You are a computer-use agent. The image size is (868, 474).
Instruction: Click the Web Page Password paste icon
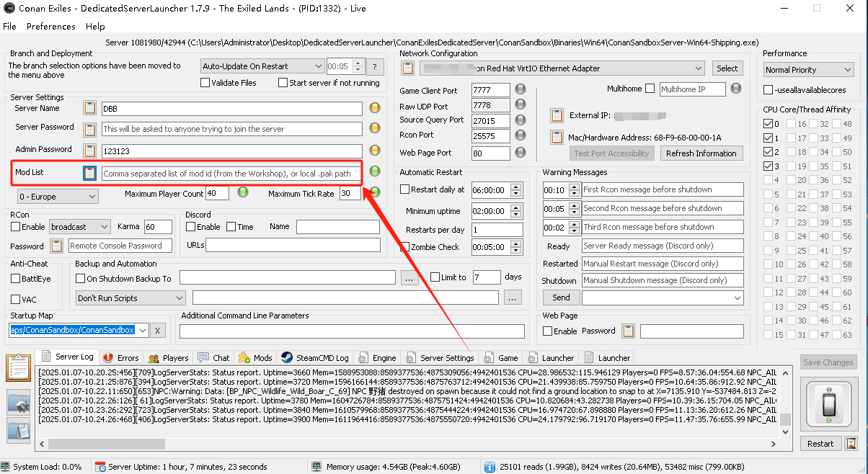click(x=629, y=331)
